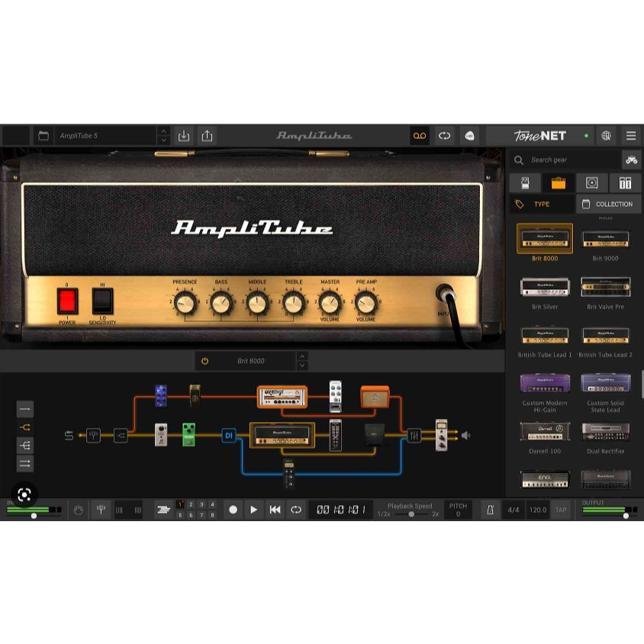The image size is (644, 644).
Task: Select the orange two-path split routing icon
Action: click(x=25, y=427)
